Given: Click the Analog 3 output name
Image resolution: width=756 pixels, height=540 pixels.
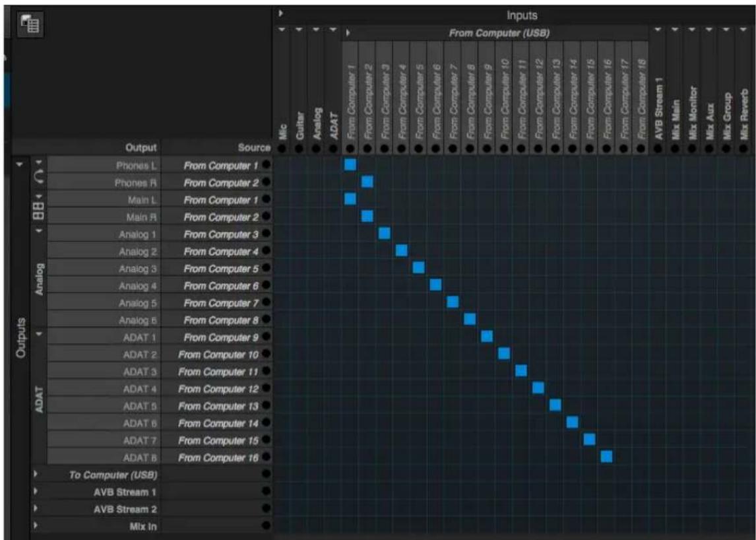Looking at the screenshot, I should pos(138,269).
